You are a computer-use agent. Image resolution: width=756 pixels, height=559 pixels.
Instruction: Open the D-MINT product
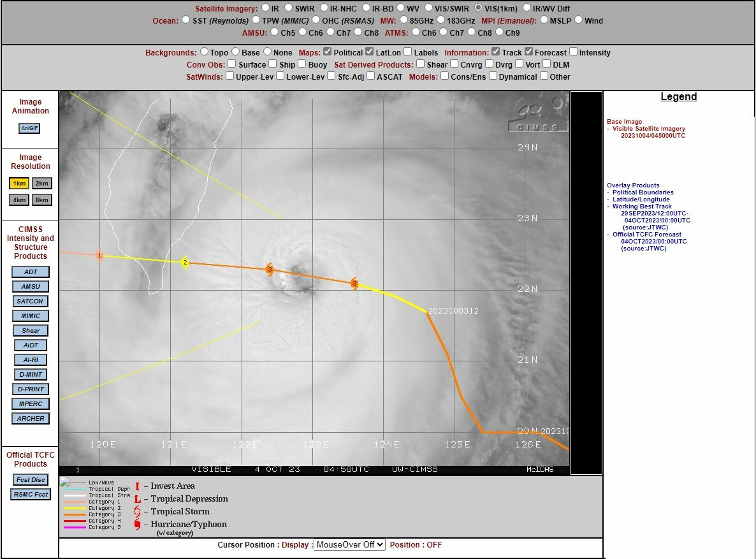click(31, 375)
